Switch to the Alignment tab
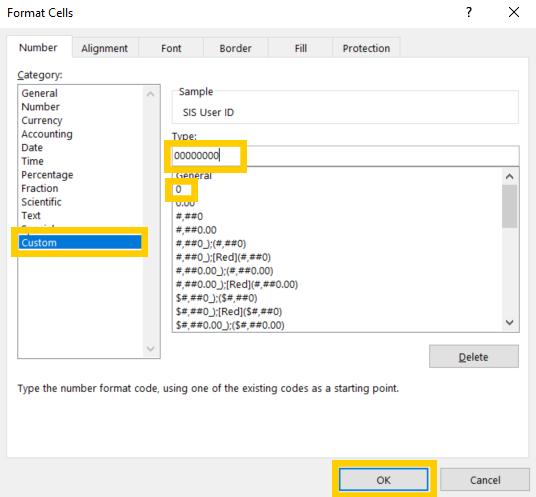The width and height of the screenshot is (536, 497). 105,48
